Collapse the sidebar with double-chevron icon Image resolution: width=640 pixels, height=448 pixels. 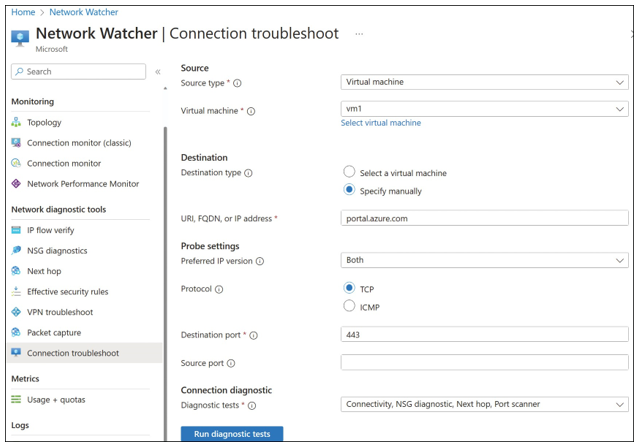[158, 72]
